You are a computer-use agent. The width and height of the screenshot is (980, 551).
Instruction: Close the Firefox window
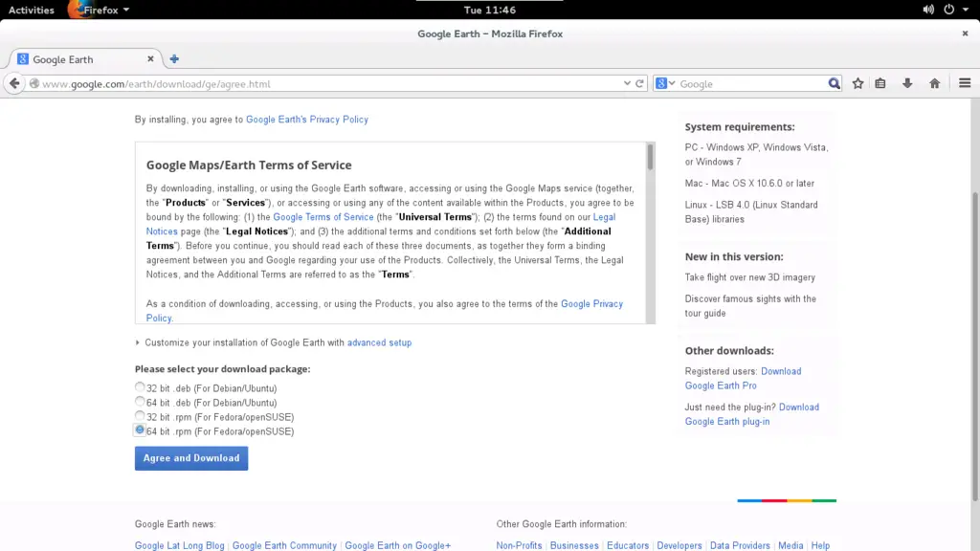pyautogui.click(x=965, y=33)
